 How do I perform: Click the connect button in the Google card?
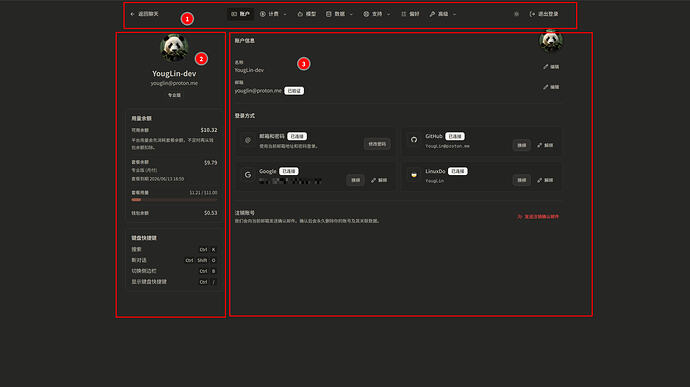click(355, 180)
